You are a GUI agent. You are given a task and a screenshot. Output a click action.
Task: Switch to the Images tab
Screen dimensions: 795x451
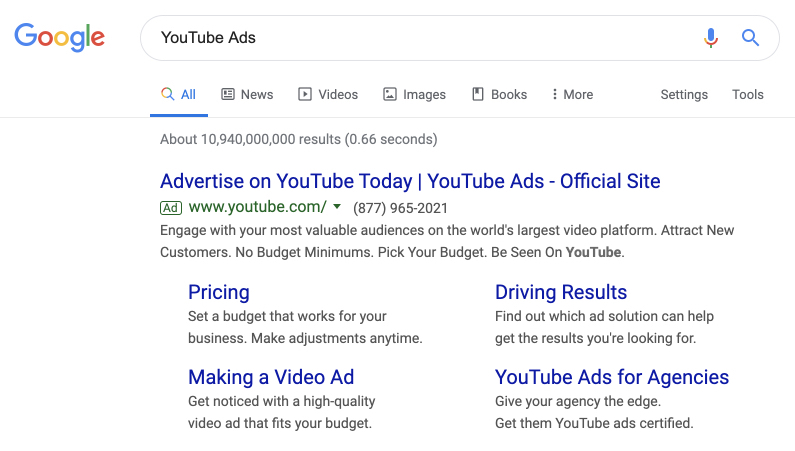click(414, 94)
